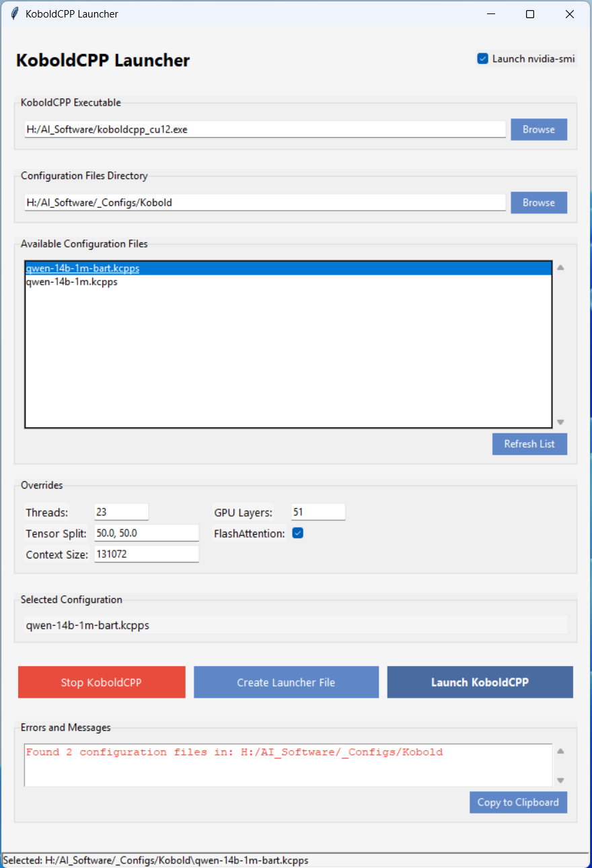592x868 pixels.
Task: Copy error messages to clipboard
Action: tap(518, 802)
